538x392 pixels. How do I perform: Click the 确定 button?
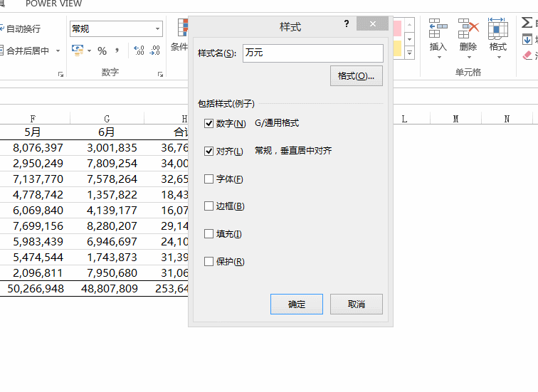[297, 304]
